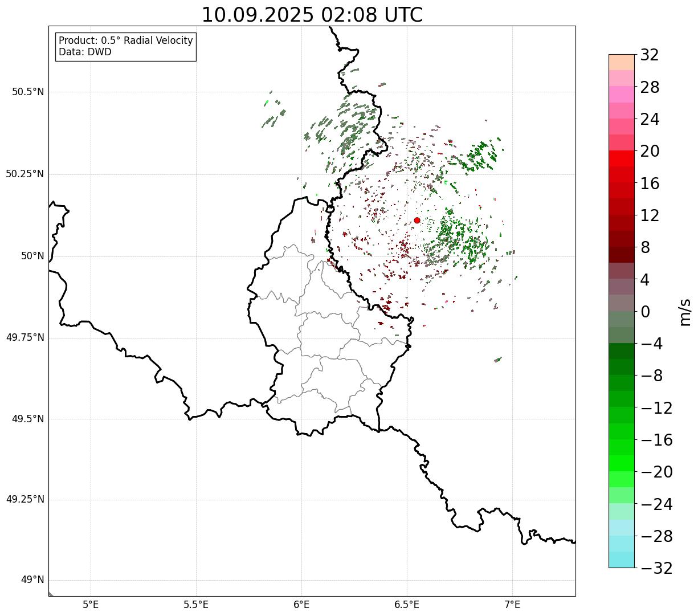Click the colorbar tick label 0
The height and width of the screenshot is (616, 698).
tap(645, 312)
